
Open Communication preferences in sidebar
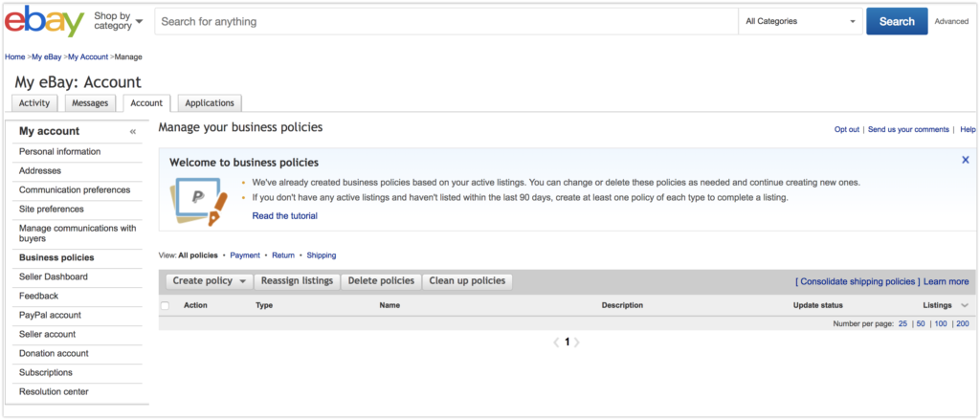tap(75, 190)
